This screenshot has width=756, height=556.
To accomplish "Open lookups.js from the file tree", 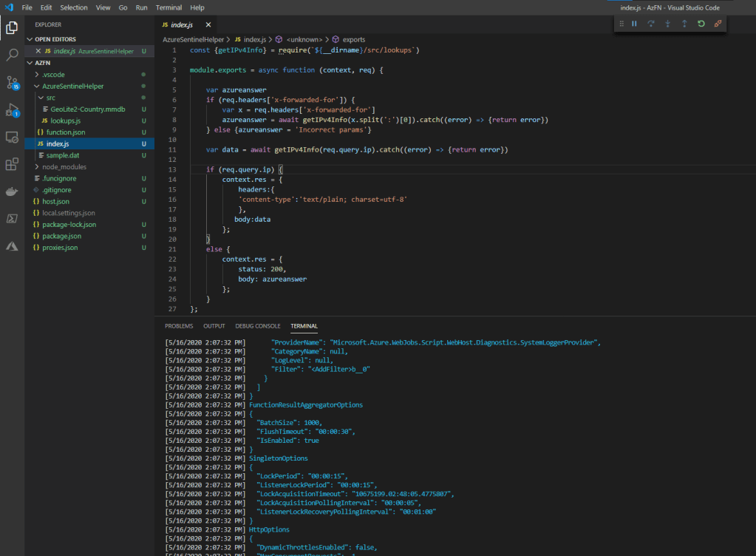I will click(x=65, y=121).
